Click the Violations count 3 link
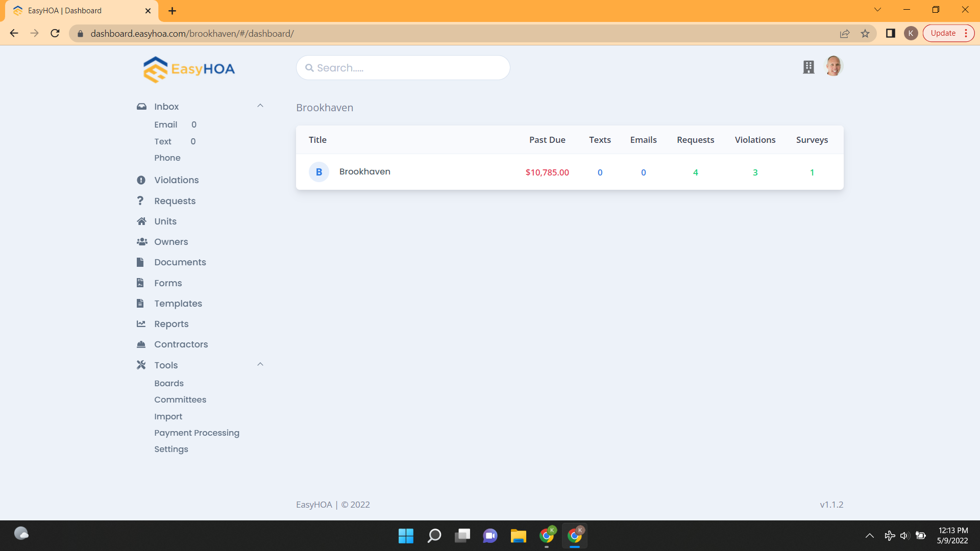Screen dimensions: 980x551 754,171
